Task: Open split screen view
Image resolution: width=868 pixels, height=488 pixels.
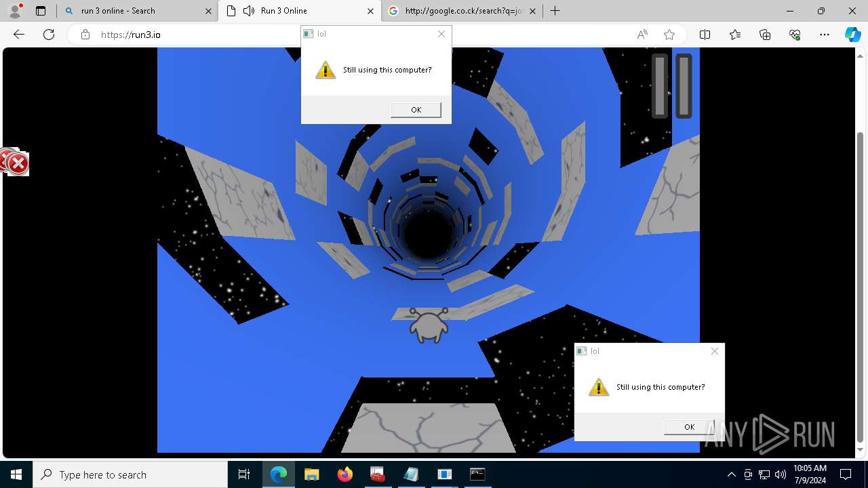Action: tap(705, 35)
